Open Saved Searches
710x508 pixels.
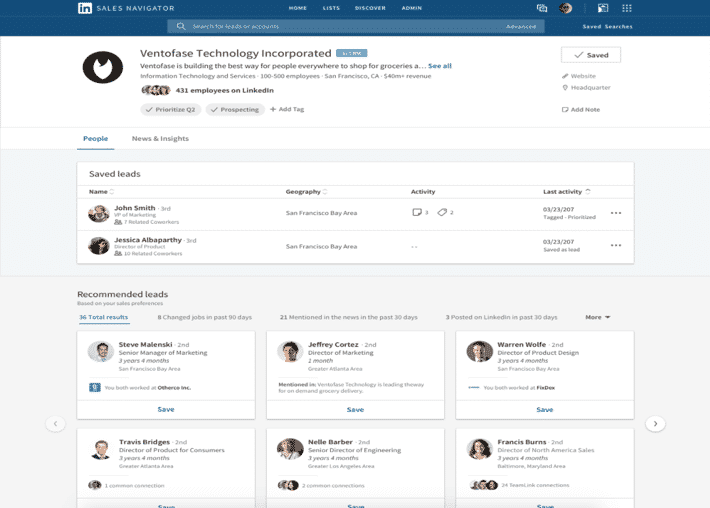tap(607, 26)
